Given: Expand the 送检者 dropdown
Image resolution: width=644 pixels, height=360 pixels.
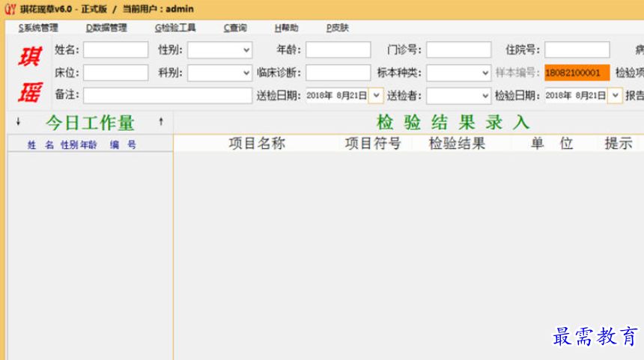Looking at the screenshot, I should click(x=485, y=96).
